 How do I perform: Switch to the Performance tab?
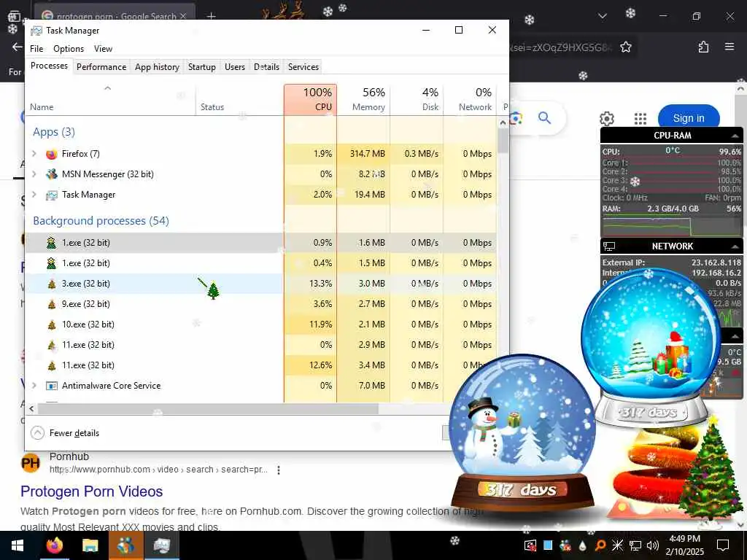101,66
